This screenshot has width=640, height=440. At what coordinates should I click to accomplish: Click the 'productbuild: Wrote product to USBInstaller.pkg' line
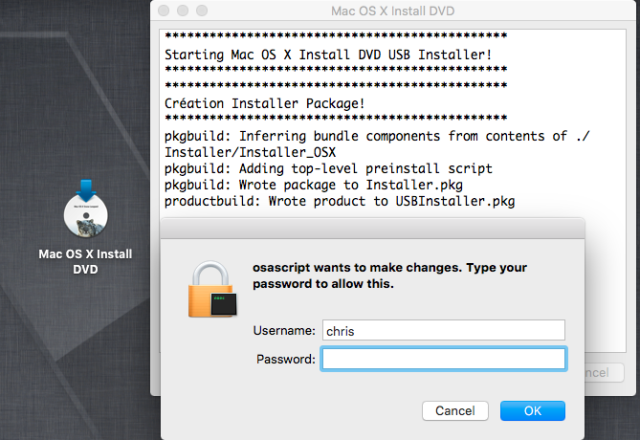[340, 201]
